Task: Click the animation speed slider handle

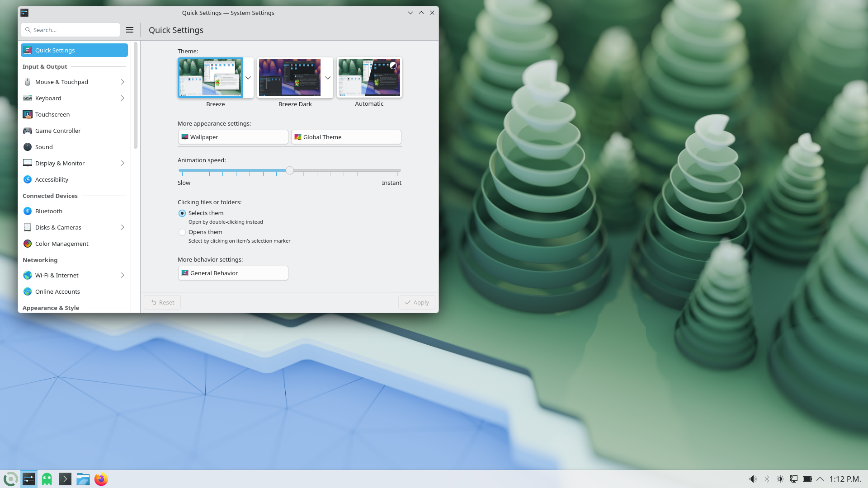Action: (x=290, y=170)
